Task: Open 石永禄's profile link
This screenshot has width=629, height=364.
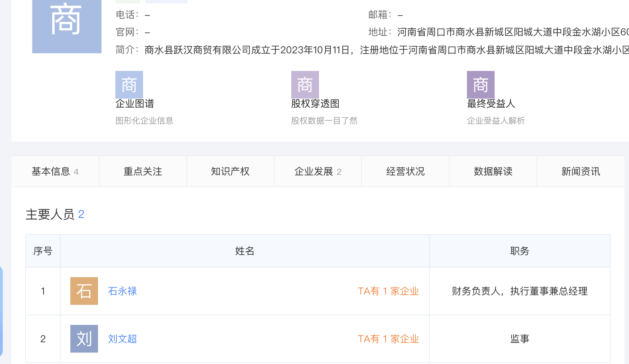Action: 122,291
